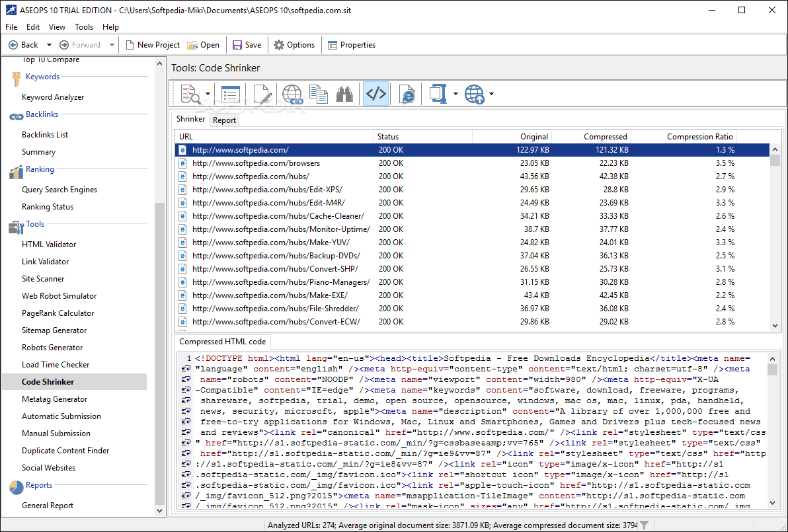
Task: Open the Help menu
Action: click(x=110, y=26)
